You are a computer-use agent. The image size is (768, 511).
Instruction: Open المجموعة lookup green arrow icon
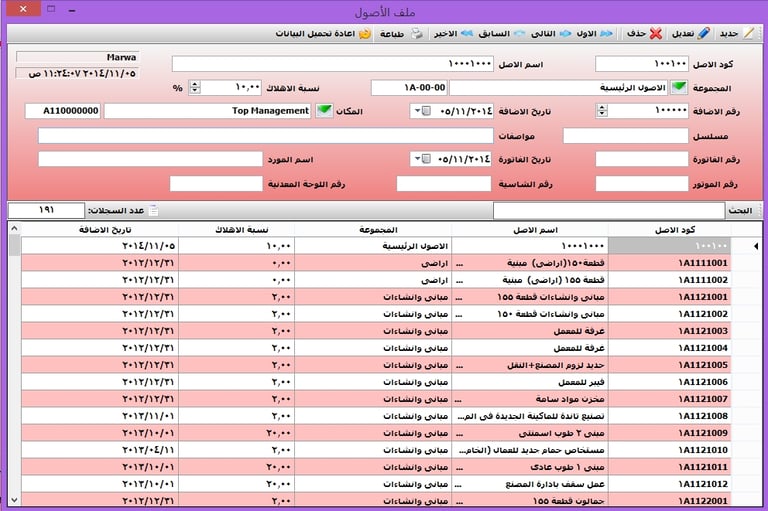(679, 87)
